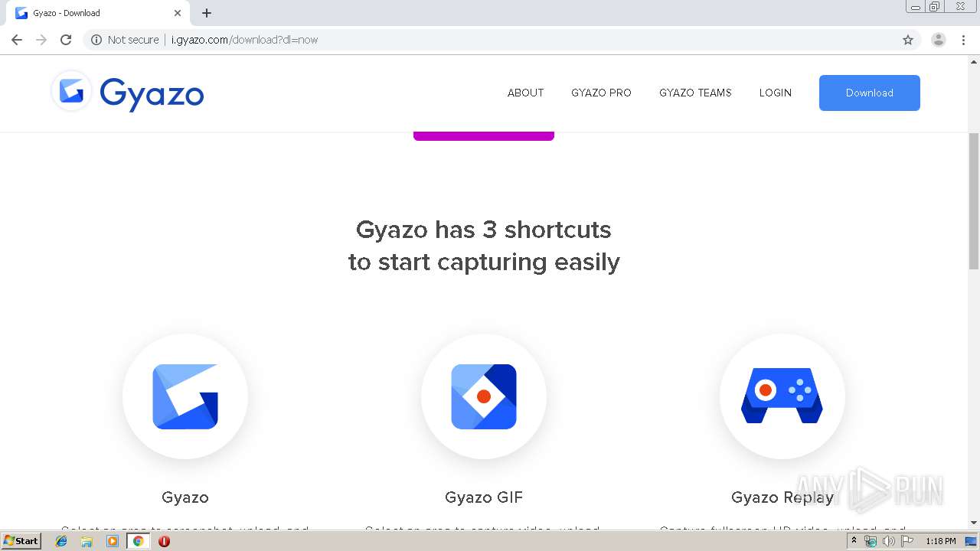
Task: Reload the current page
Action: 66,40
